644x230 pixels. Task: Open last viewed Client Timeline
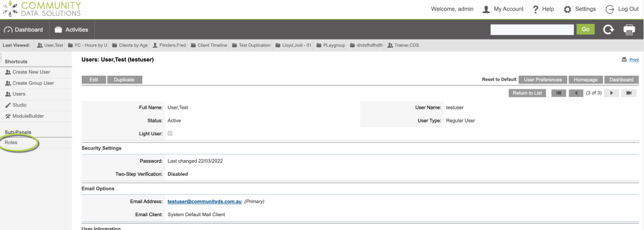209,45
